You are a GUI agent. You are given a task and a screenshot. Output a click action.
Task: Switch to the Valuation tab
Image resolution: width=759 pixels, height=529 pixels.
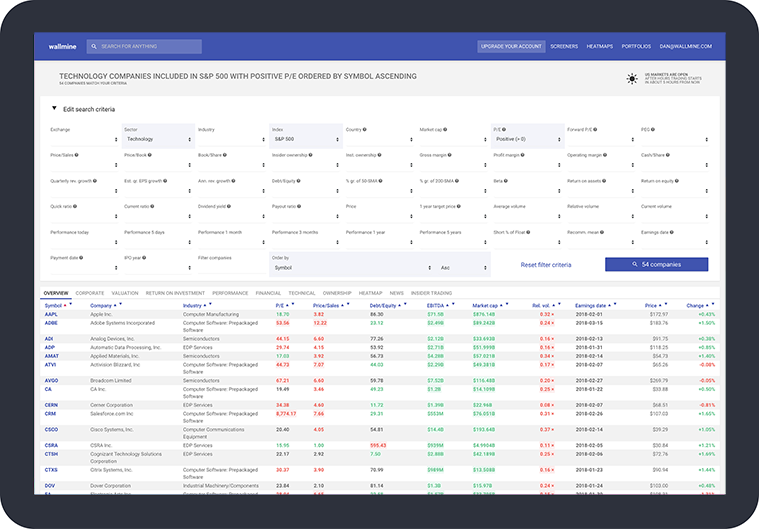tap(125, 293)
